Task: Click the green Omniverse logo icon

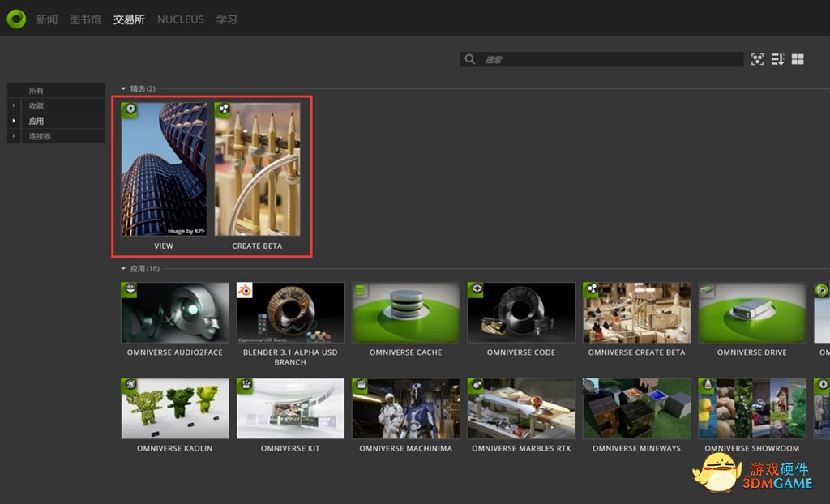Action: pyautogui.click(x=16, y=19)
